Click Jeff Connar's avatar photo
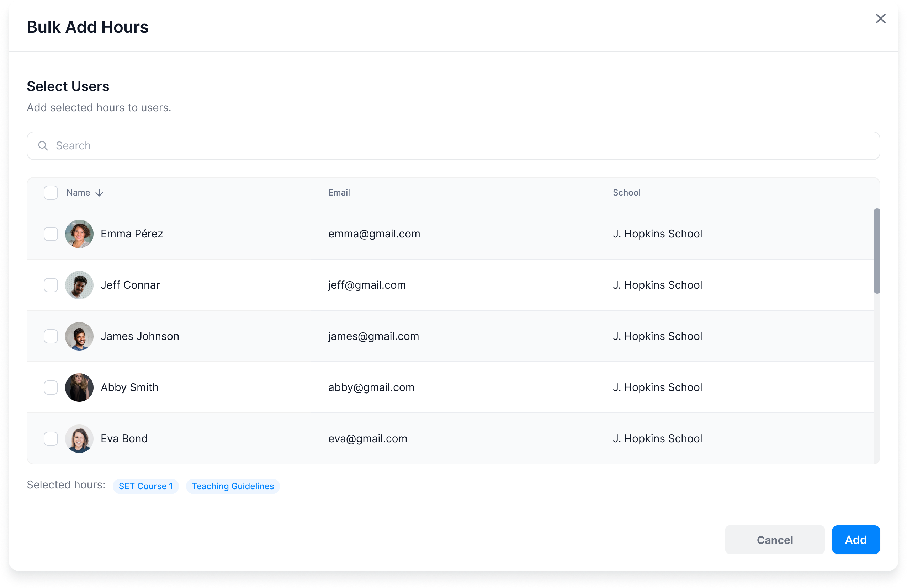This screenshot has width=907, height=588. click(x=79, y=285)
